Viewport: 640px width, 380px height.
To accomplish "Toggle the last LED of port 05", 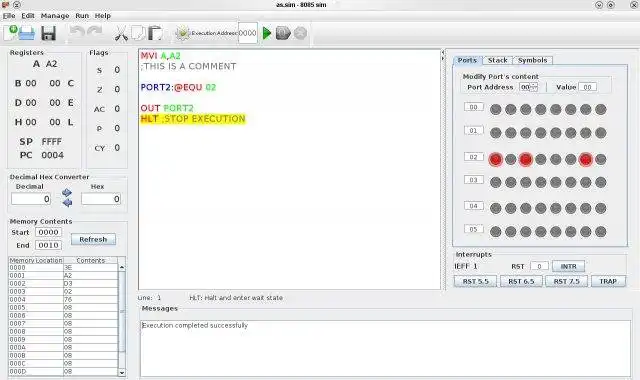I will pyautogui.click(x=600, y=231).
